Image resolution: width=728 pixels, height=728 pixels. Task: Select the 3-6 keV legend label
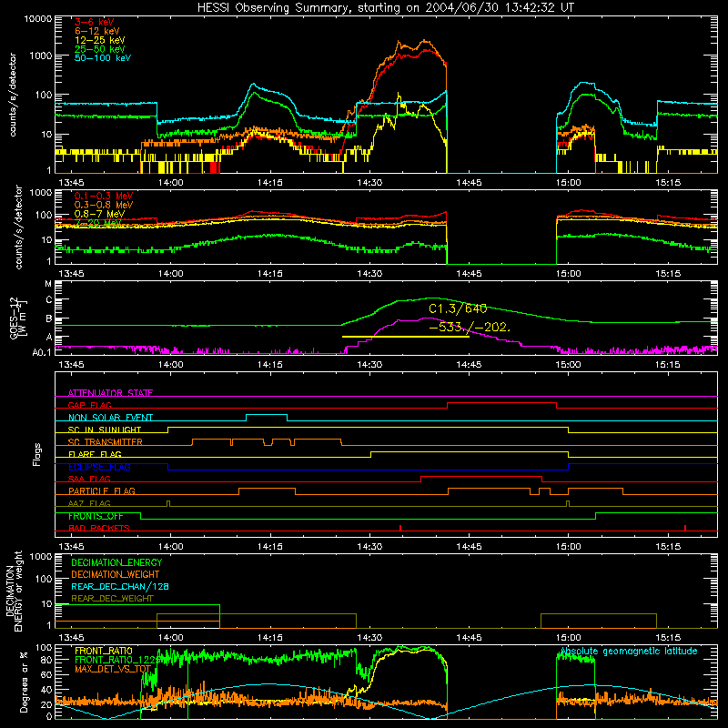coord(94,22)
